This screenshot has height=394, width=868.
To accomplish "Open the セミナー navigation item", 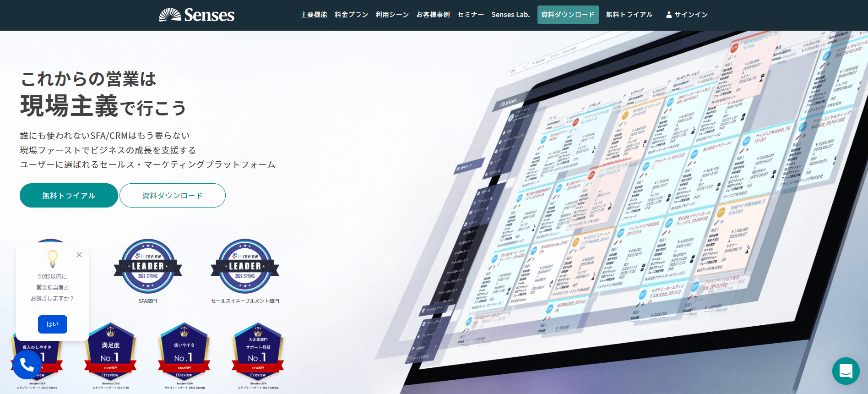I will click(471, 15).
